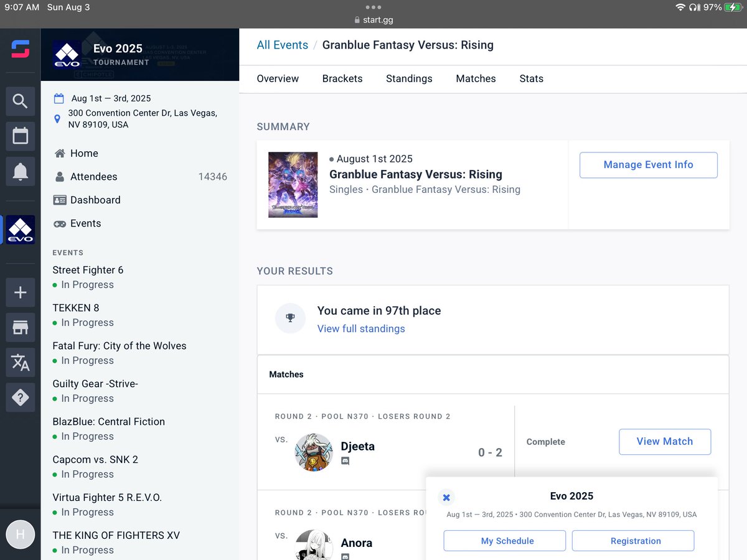
Task: Open the notifications bell icon
Action: pyautogui.click(x=21, y=171)
